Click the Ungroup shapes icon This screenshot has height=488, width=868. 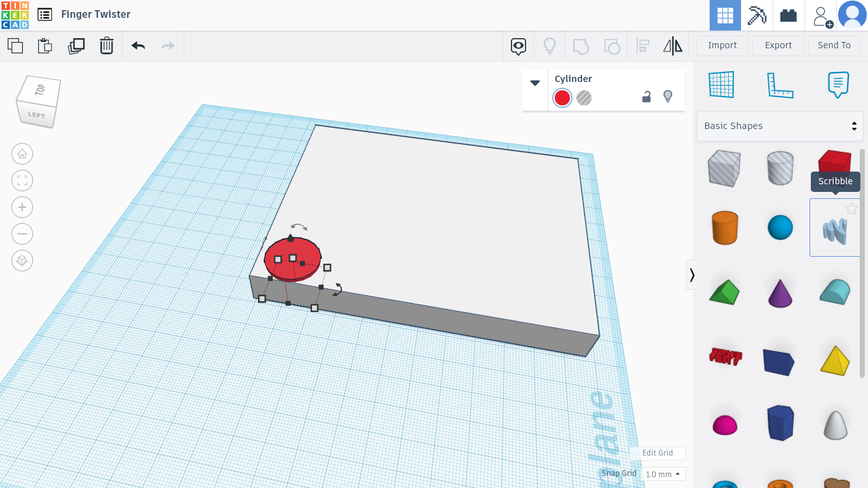pyautogui.click(x=611, y=46)
